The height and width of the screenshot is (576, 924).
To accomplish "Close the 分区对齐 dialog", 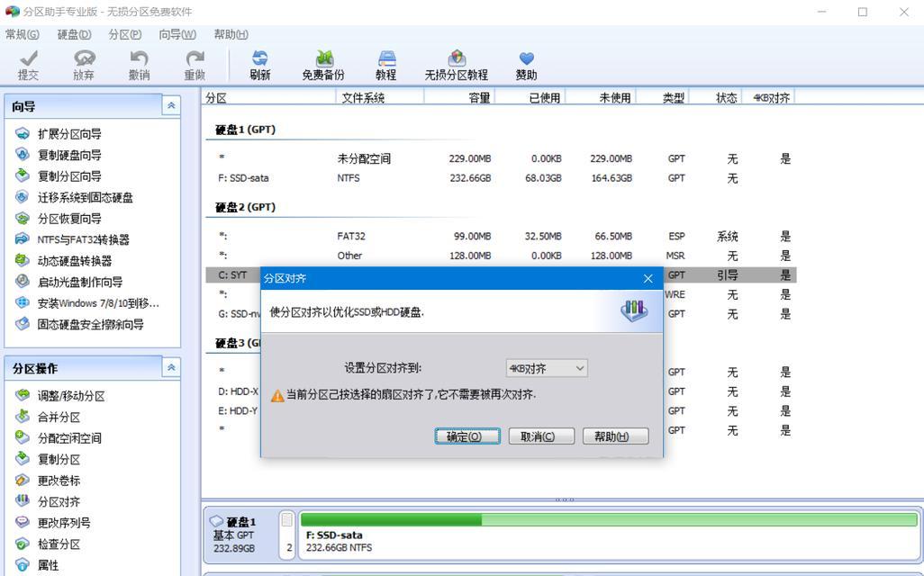I will click(648, 279).
